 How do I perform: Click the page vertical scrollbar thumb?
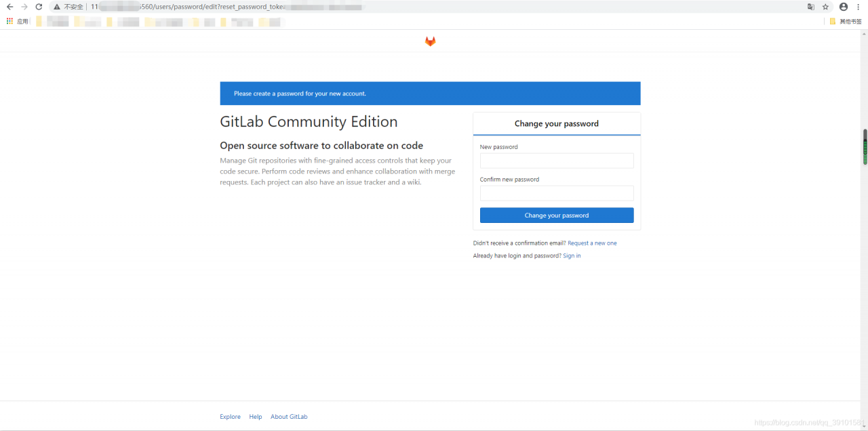[865, 146]
